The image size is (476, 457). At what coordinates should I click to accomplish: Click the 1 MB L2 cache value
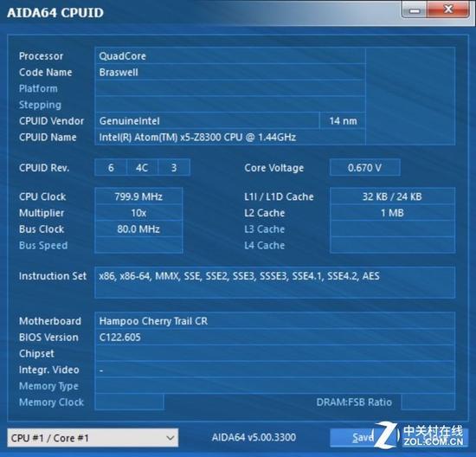tap(392, 213)
